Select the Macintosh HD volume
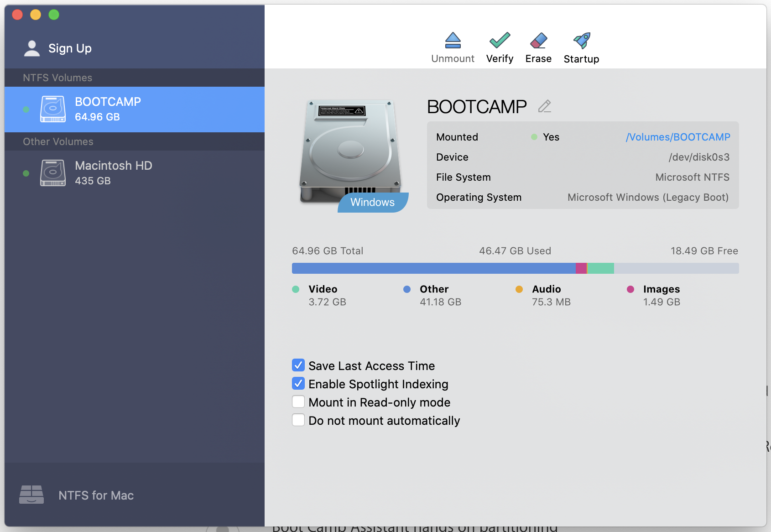Screen dimensions: 771x532 (113, 172)
